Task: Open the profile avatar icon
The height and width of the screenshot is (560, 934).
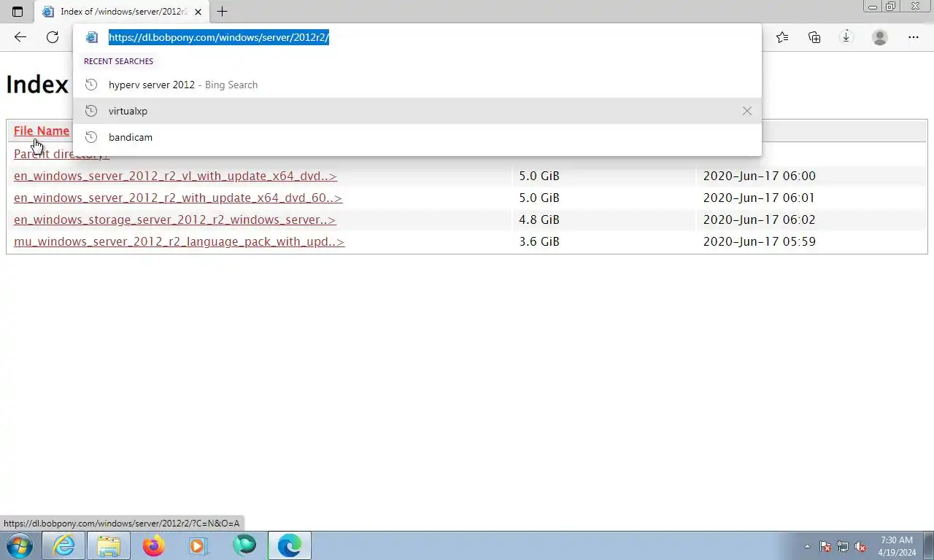Action: click(x=880, y=37)
